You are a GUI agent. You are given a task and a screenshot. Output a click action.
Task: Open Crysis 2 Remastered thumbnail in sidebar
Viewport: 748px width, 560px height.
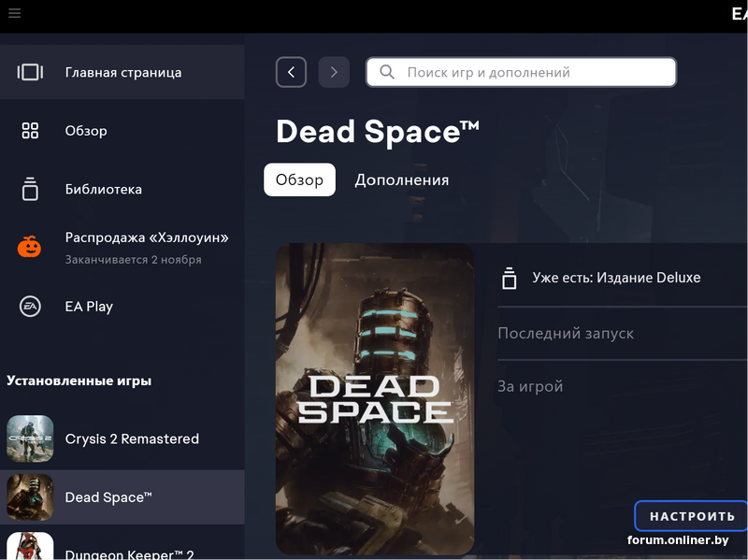click(x=30, y=438)
